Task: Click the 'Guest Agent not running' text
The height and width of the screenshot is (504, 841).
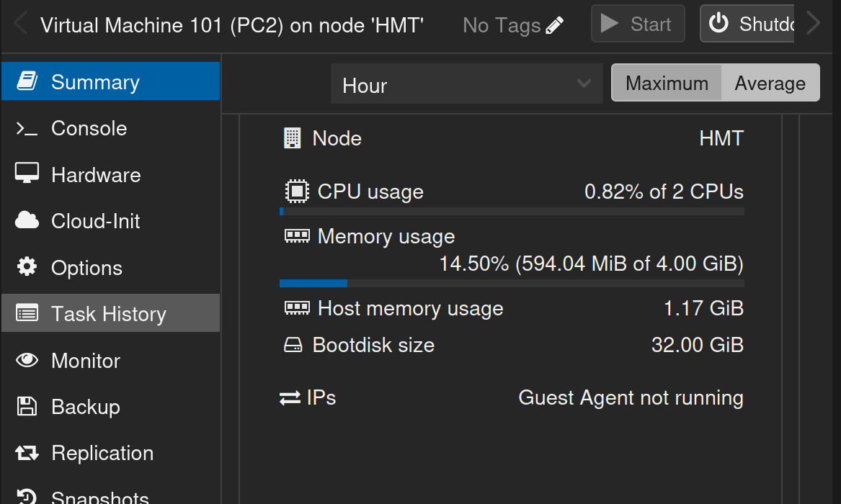Action: (631, 398)
